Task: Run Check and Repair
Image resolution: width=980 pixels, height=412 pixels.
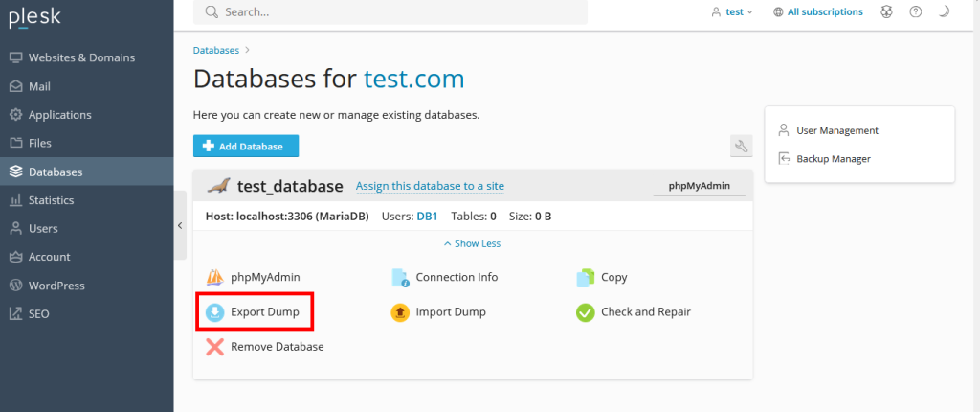Action: pyautogui.click(x=586, y=312)
